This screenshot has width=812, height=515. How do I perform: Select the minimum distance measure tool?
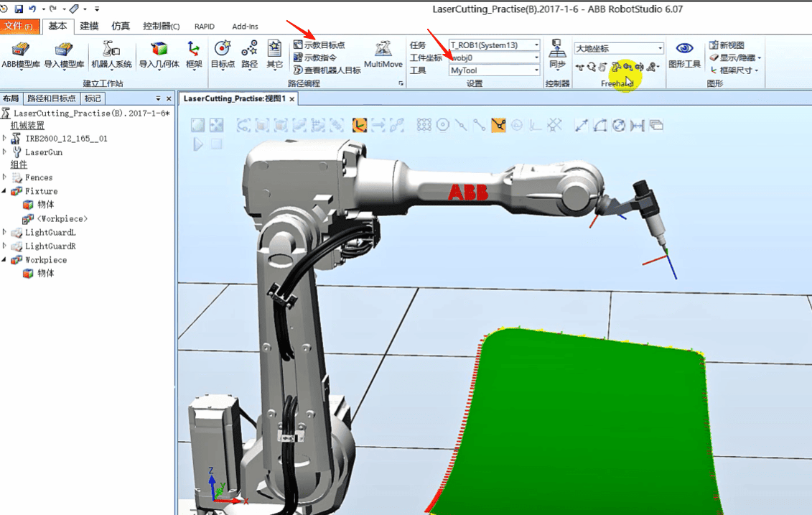click(638, 125)
